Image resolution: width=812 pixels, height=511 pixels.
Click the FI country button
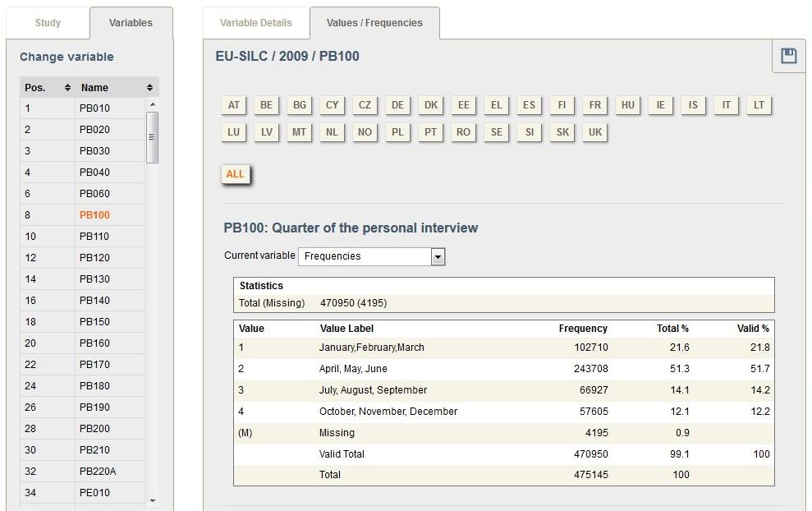coord(562,104)
